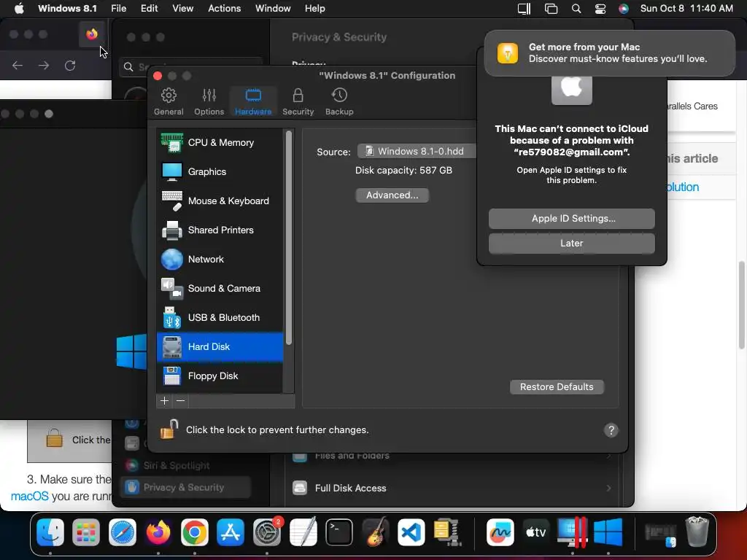The width and height of the screenshot is (747, 560).
Task: Open USB & Bluetooth settings
Action: [x=220, y=317]
